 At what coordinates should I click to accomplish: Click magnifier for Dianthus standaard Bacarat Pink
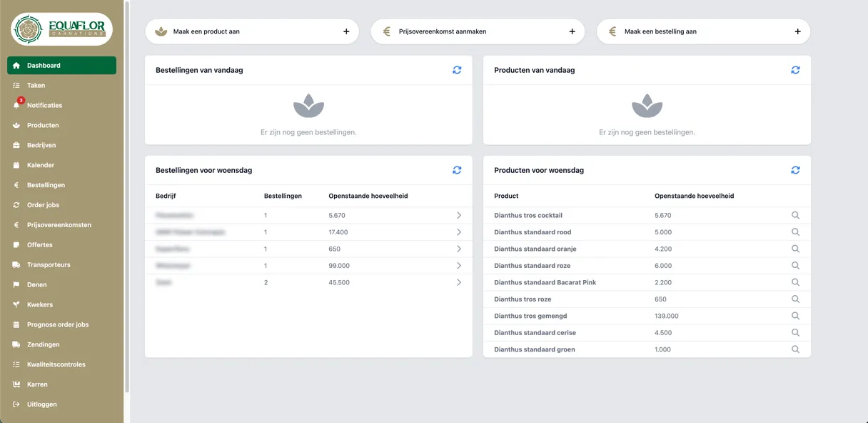tap(795, 282)
